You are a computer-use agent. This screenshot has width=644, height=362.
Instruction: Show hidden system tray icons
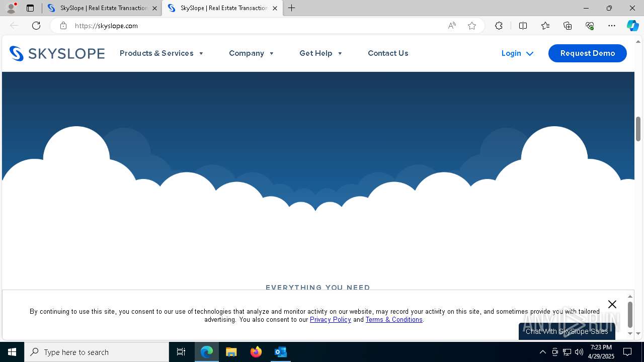pyautogui.click(x=542, y=352)
